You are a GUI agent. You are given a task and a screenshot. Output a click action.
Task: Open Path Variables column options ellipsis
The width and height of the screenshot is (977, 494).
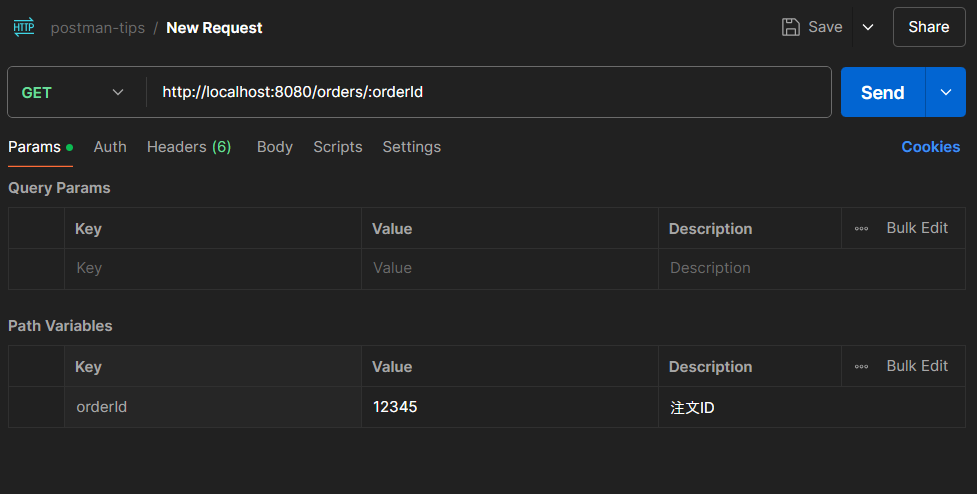click(x=861, y=367)
